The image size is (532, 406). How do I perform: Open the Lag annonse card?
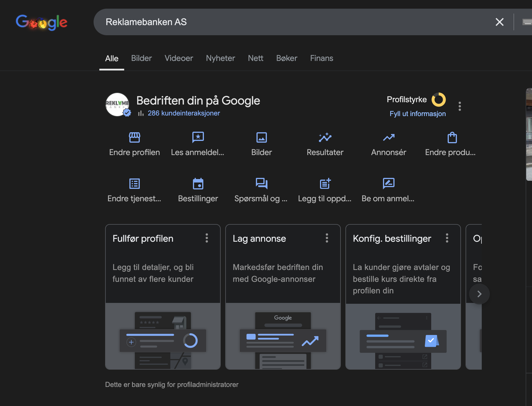pos(283,297)
